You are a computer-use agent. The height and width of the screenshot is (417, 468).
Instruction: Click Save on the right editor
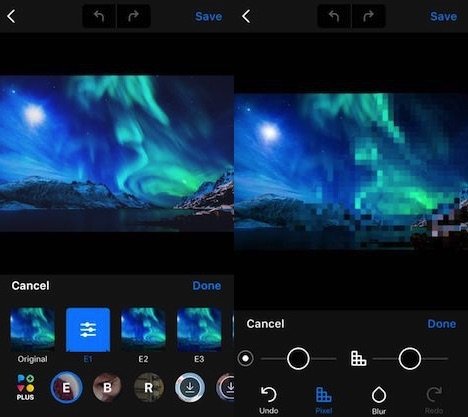pos(443,16)
